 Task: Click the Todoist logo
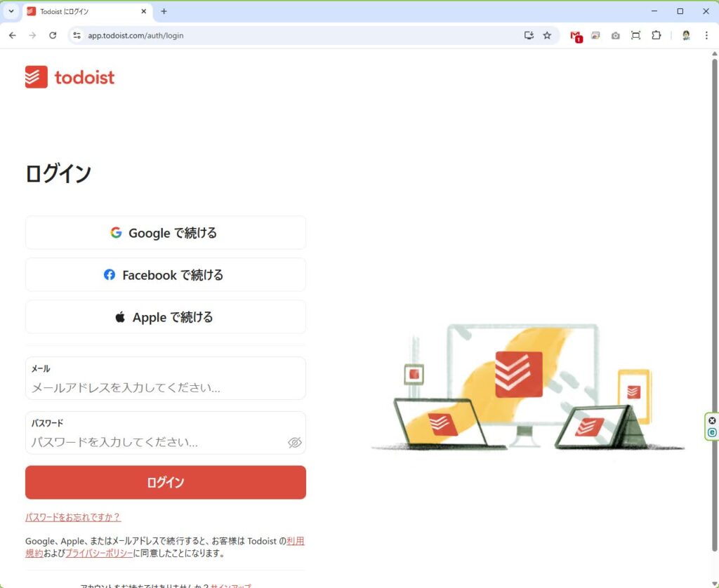(70, 77)
